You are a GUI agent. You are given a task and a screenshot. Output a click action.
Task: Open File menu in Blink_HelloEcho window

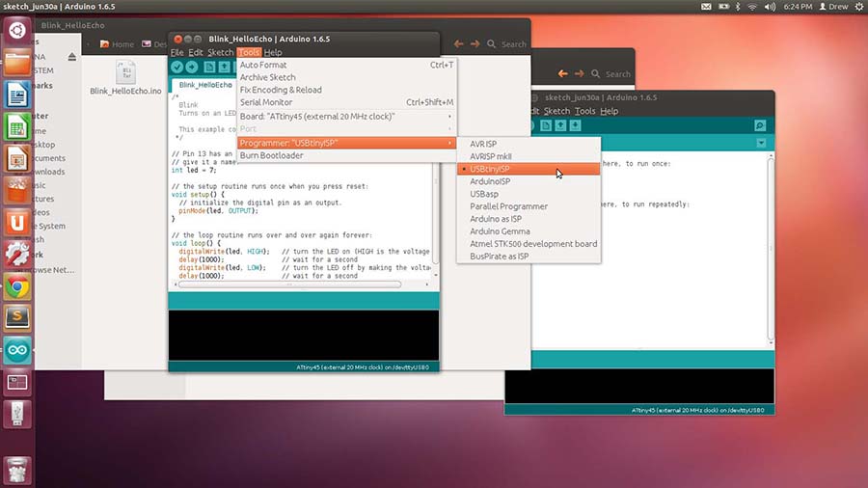pyautogui.click(x=176, y=53)
